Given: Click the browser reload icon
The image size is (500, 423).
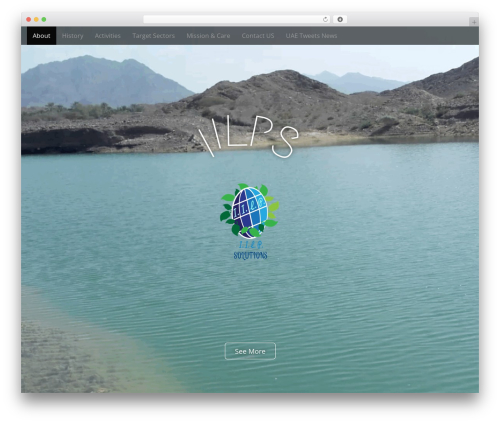Looking at the screenshot, I should [325, 19].
